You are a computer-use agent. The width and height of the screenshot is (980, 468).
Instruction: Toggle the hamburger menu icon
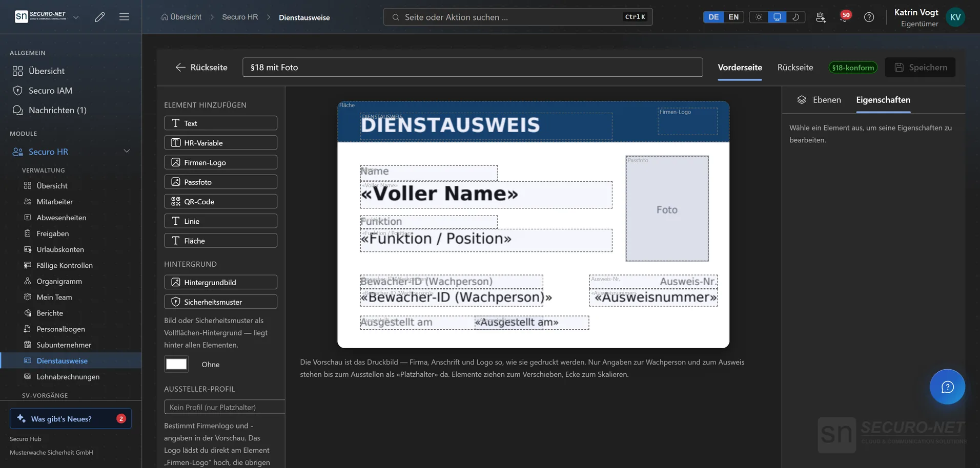pyautogui.click(x=124, y=17)
